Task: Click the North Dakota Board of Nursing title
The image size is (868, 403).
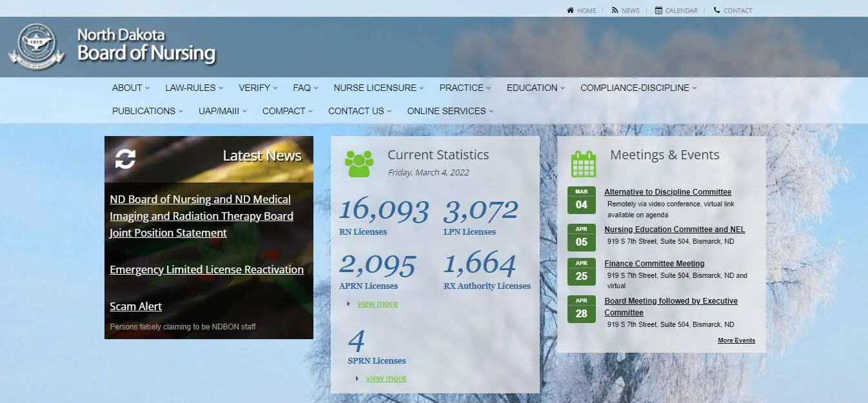Action: tap(146, 44)
